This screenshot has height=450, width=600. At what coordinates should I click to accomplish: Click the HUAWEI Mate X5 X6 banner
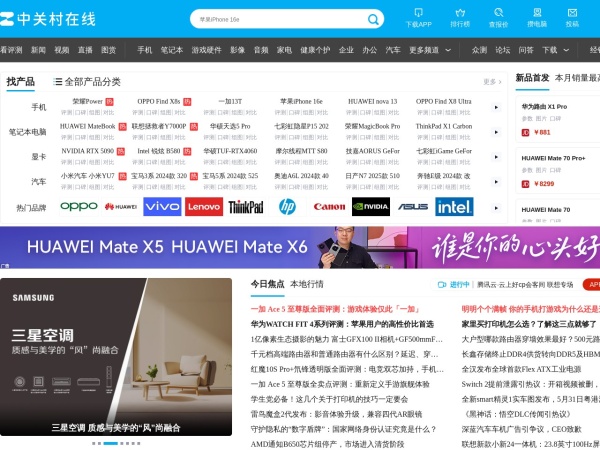tap(300, 247)
